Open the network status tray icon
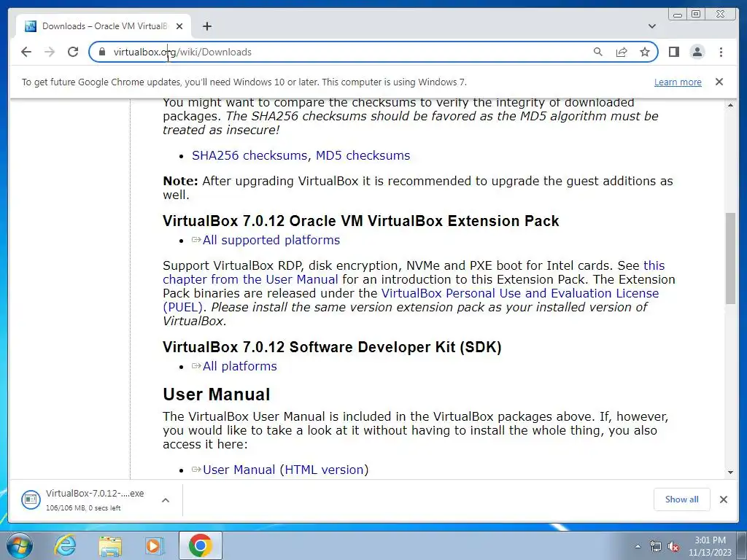 (656, 547)
